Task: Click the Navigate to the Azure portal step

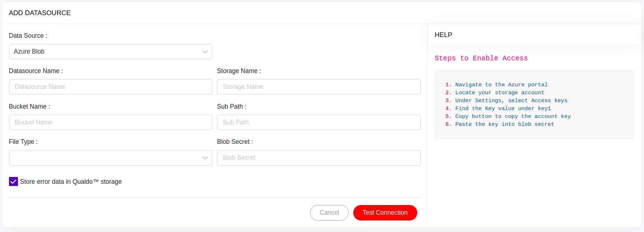Action: pyautogui.click(x=501, y=85)
